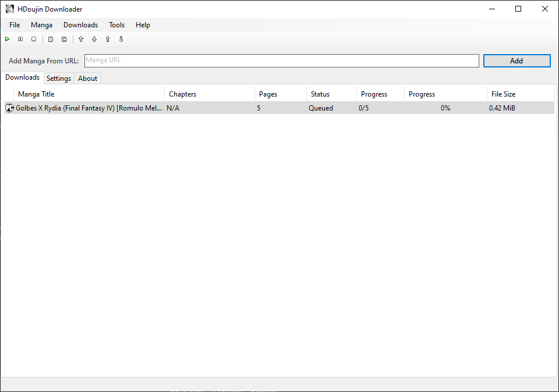Click the site icon beside Golbes X Rydia

[10, 108]
